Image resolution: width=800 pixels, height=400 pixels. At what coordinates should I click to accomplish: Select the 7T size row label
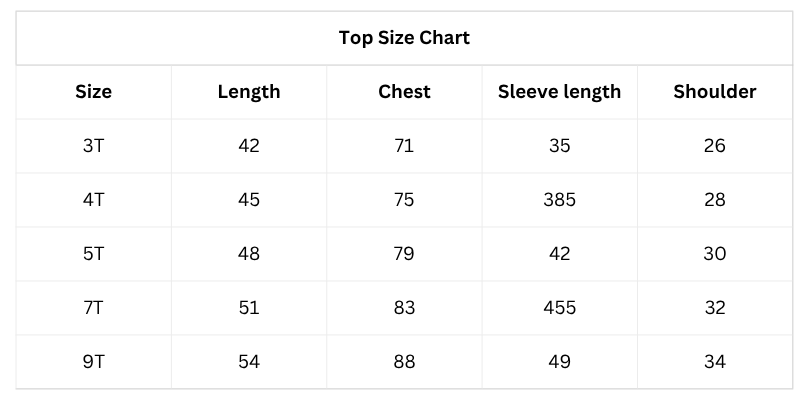coord(93,308)
